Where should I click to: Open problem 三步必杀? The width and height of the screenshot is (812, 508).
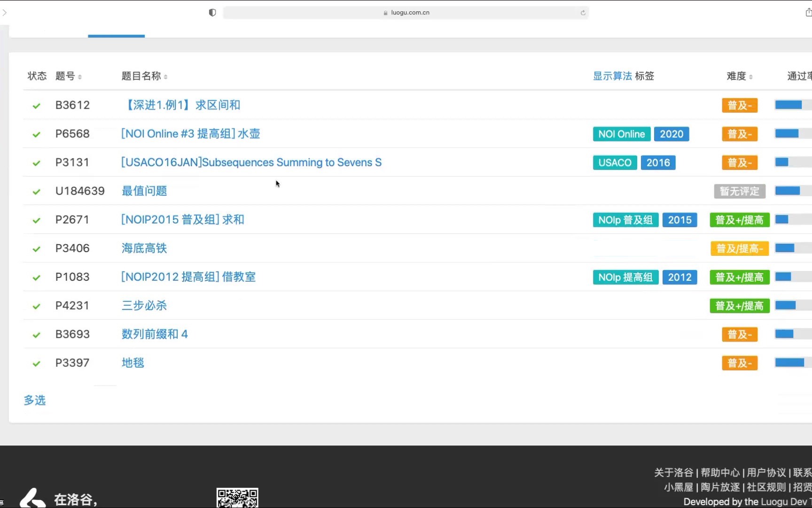(x=144, y=306)
